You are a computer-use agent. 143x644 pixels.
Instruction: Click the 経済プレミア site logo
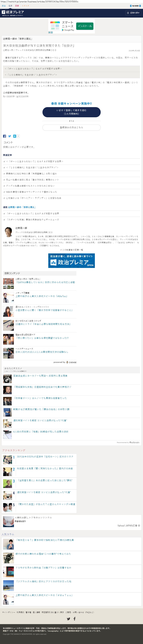click(13, 13)
